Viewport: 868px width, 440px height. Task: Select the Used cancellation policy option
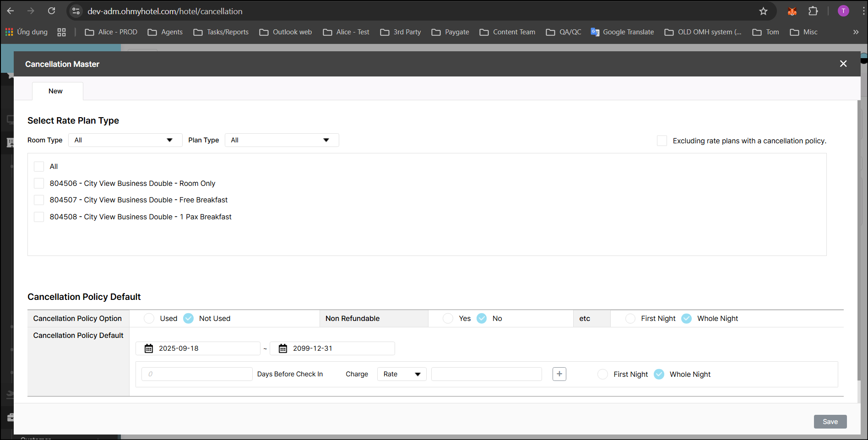coord(149,319)
